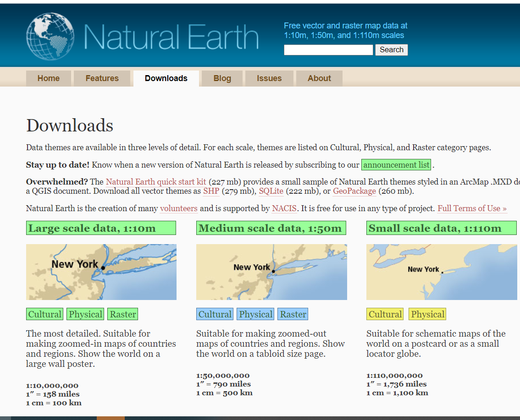Switch to the Features tab
This screenshot has width=520, height=420.
point(102,78)
